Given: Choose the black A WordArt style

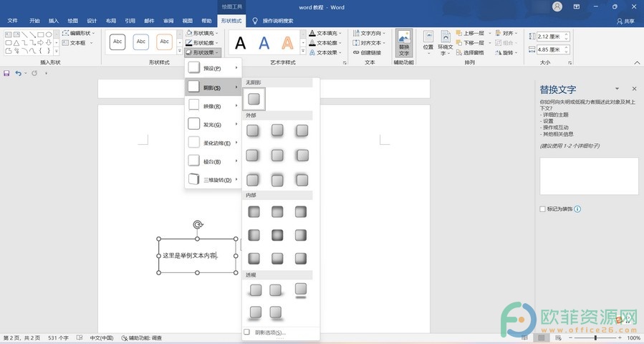Looking at the screenshot, I should point(240,42).
